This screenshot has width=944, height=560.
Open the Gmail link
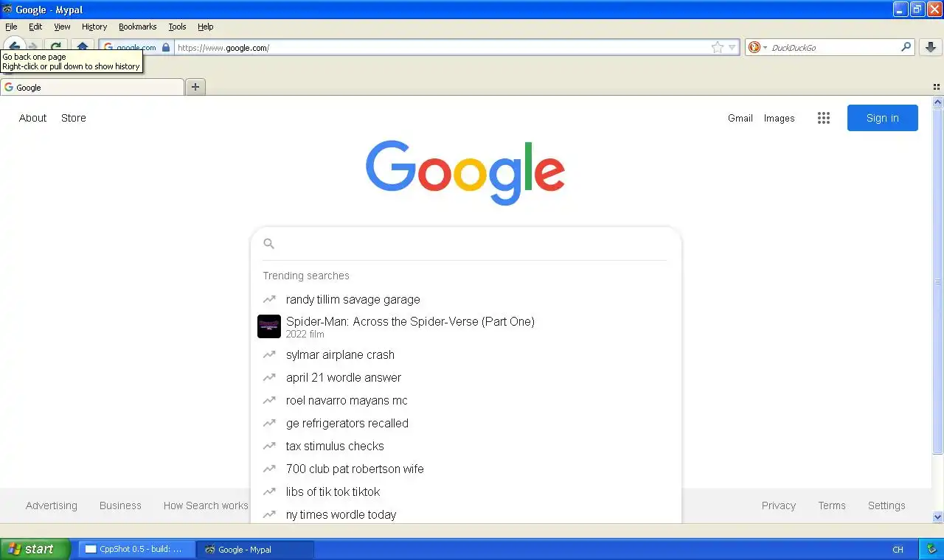740,118
